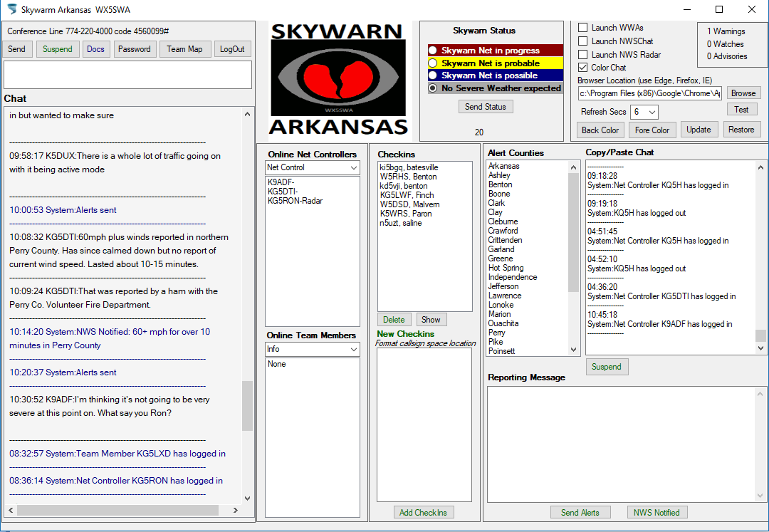Focus the chat message input box

(127, 75)
